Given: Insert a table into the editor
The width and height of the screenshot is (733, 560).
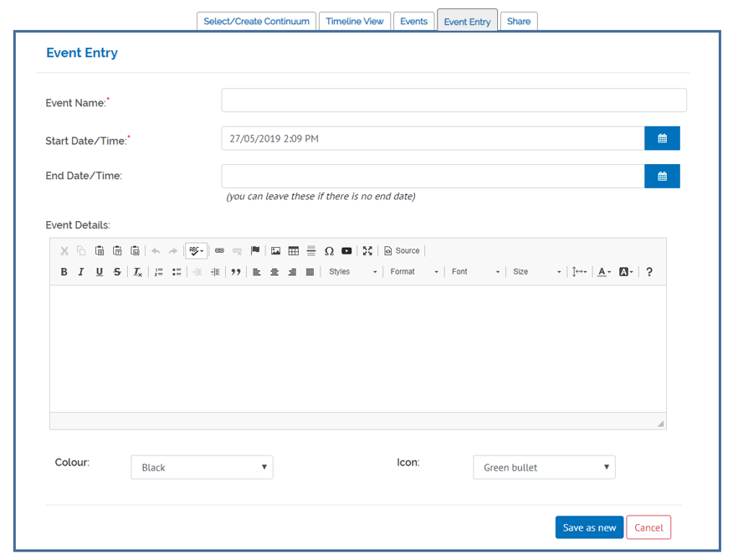Looking at the screenshot, I should (293, 250).
